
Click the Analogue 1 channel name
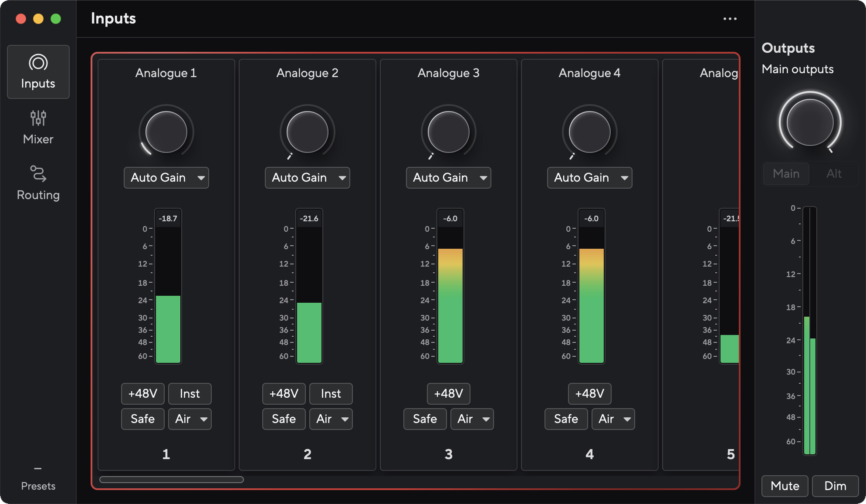pyautogui.click(x=166, y=73)
